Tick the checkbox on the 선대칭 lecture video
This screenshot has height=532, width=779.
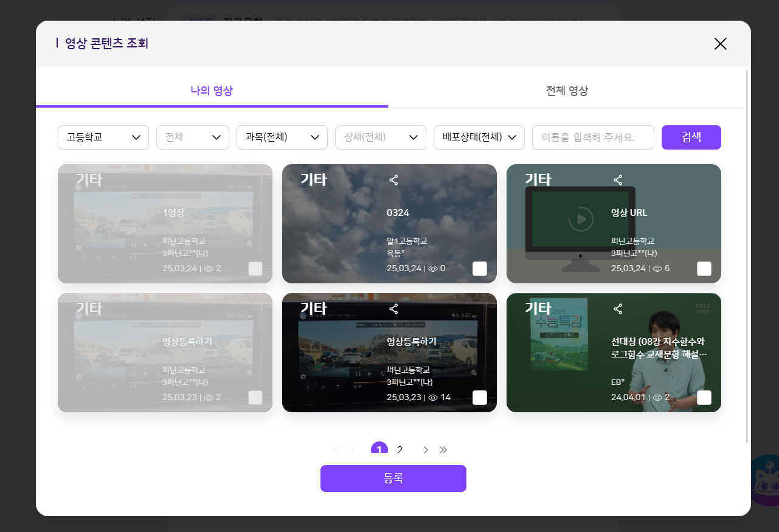coord(704,398)
